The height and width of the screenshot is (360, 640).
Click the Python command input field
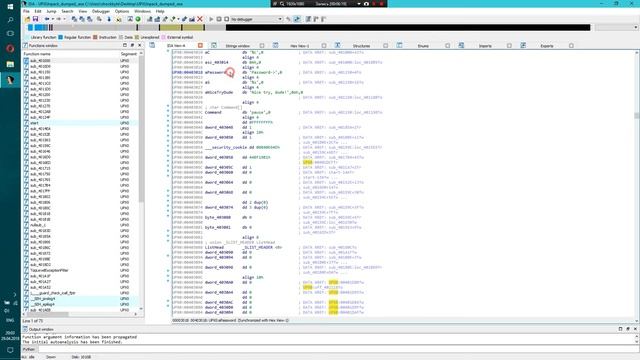coord(338,349)
